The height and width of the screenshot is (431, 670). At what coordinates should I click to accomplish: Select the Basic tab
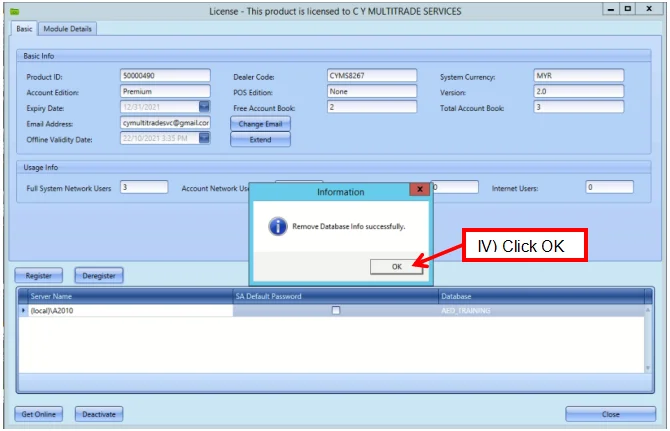(24, 29)
